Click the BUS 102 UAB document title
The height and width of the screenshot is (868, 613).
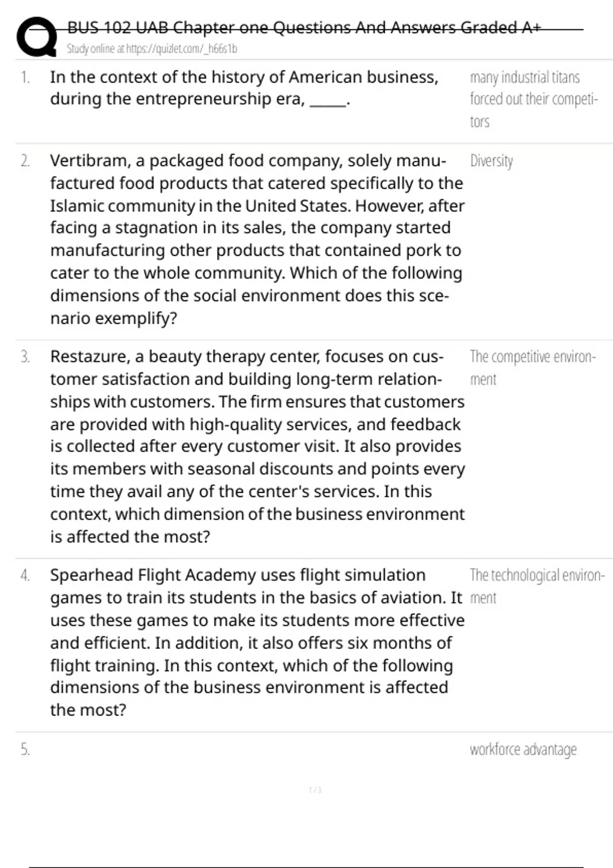(x=304, y=27)
